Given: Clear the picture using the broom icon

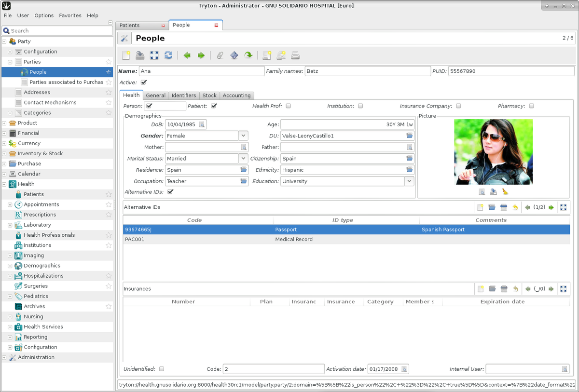Looking at the screenshot, I should pyautogui.click(x=505, y=191).
